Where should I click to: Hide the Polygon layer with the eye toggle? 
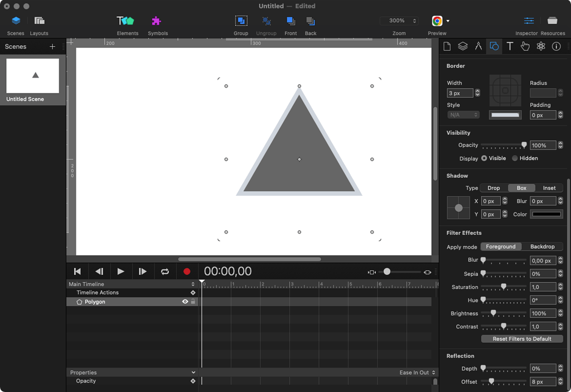[185, 302]
